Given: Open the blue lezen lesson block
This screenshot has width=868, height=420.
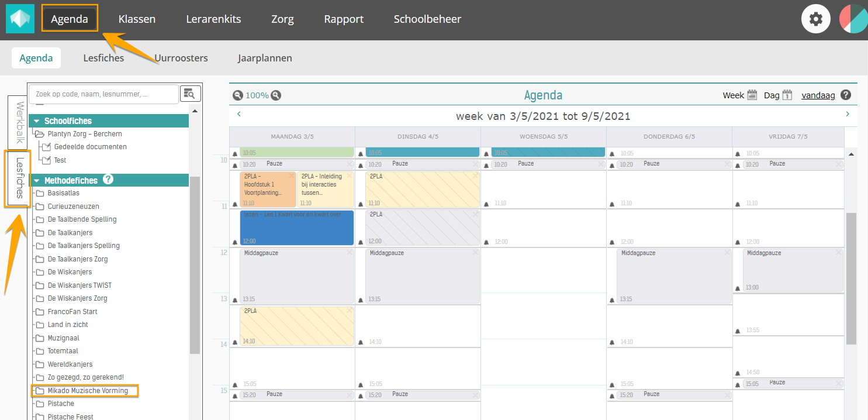Looking at the screenshot, I should point(296,228).
